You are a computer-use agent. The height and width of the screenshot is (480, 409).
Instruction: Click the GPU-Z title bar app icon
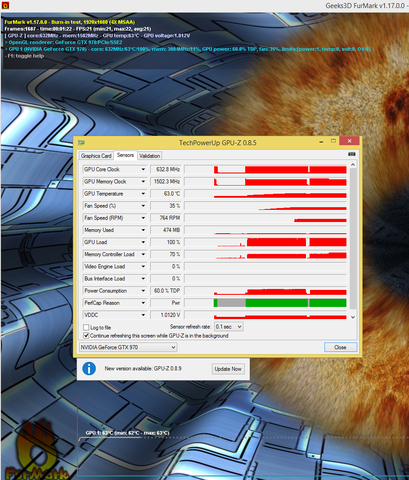point(81,143)
